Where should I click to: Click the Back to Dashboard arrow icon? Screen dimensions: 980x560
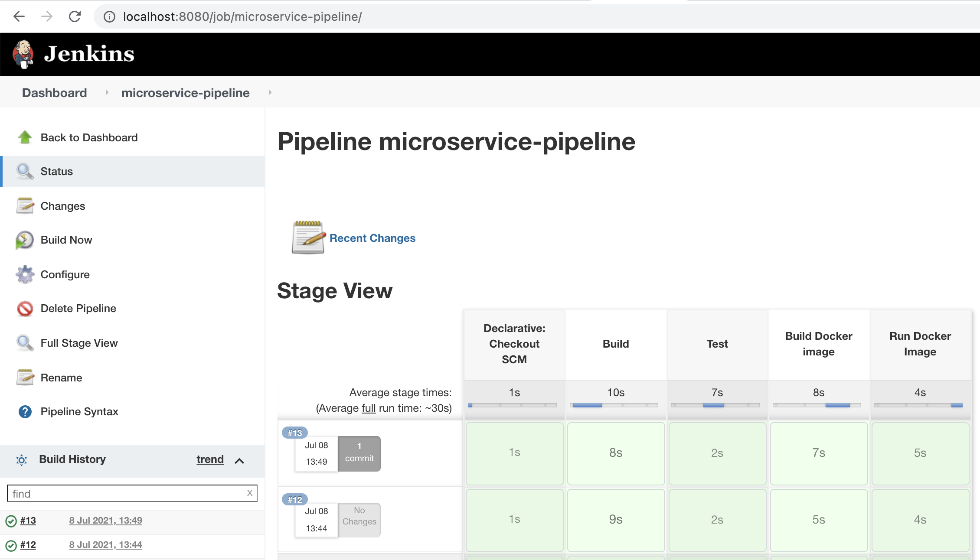[25, 137]
